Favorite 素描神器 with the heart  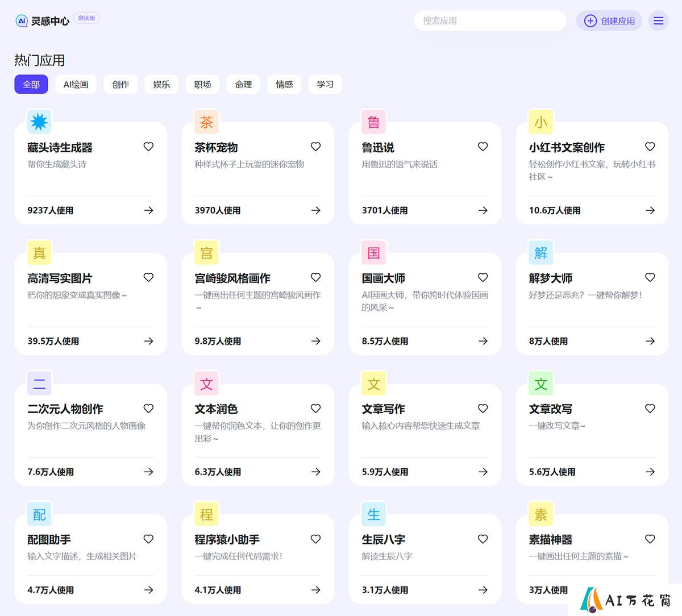pyautogui.click(x=650, y=539)
